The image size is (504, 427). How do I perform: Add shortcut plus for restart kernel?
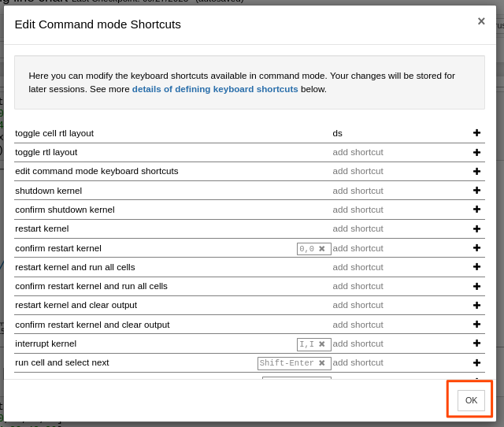point(476,228)
